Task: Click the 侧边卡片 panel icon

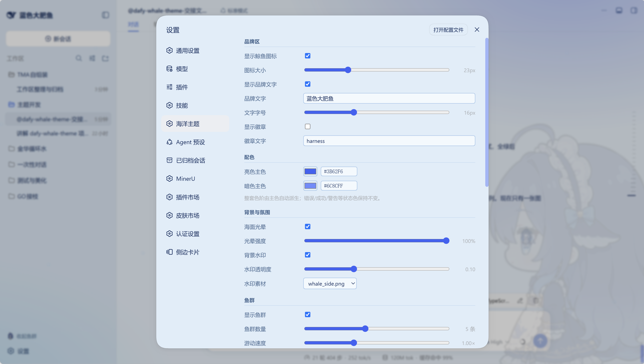Action: tap(169, 252)
